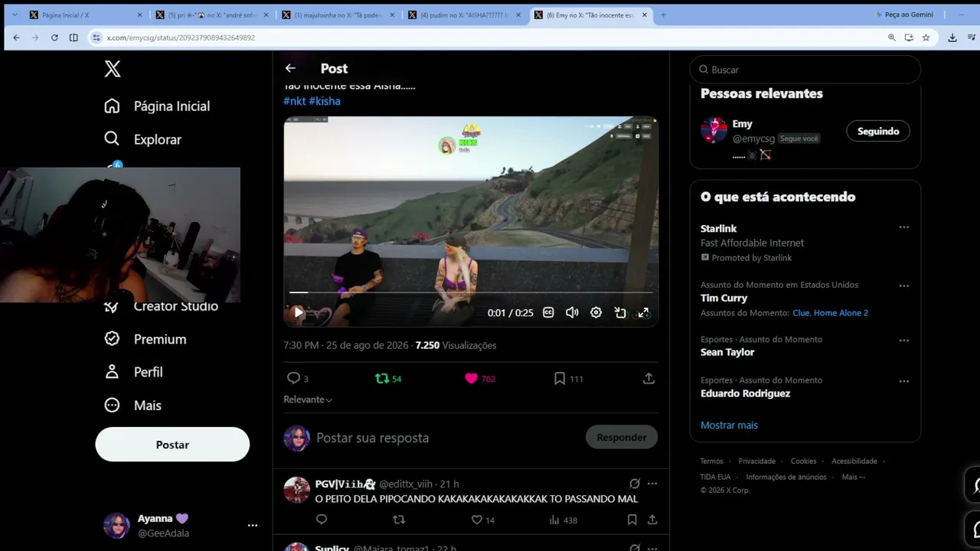This screenshot has width=980, height=551.
Task: Open the Home Alone 2 trend link
Action: [x=841, y=313]
